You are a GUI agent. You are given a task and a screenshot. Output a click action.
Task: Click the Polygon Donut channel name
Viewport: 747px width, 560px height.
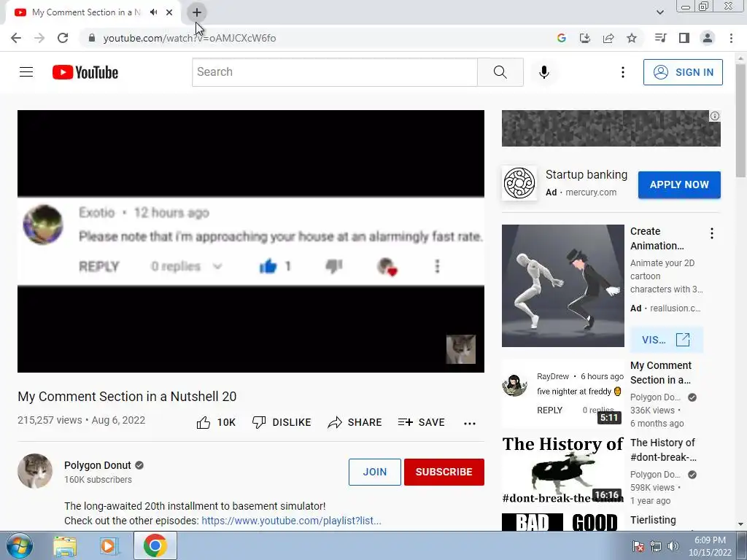98,465
